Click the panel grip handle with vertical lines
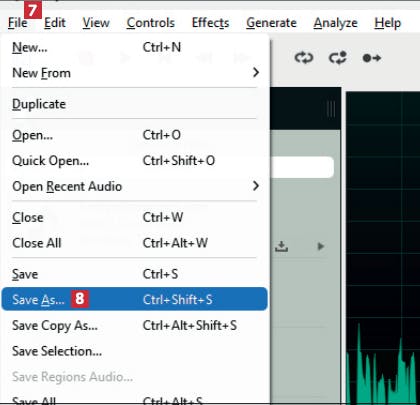 click(331, 109)
